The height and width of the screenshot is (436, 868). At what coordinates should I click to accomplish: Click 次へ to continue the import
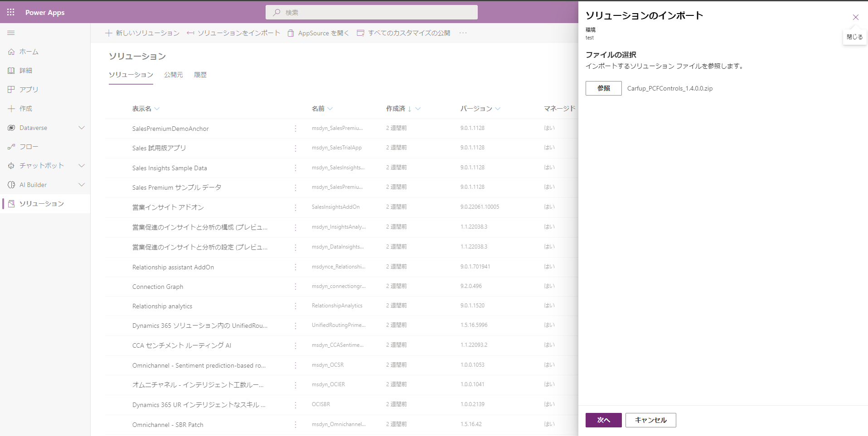pos(603,420)
